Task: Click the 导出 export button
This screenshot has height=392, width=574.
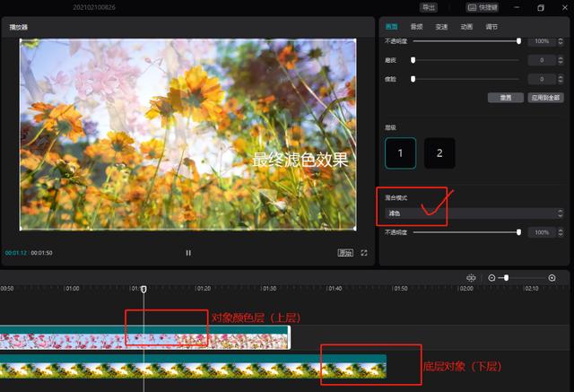Action: tap(429, 7)
